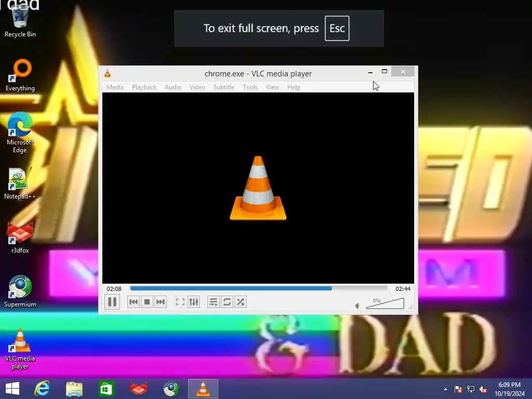Open the Help menu
Viewport: 532px width, 399px height.
(x=294, y=87)
